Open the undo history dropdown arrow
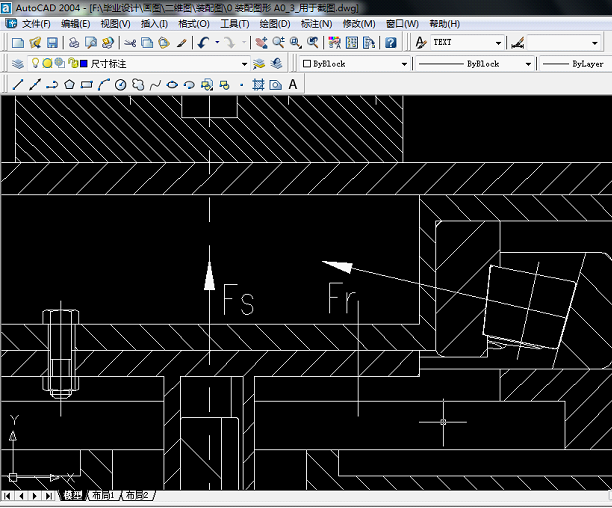Image resolution: width=612 pixels, height=508 pixels. pyautogui.click(x=217, y=42)
